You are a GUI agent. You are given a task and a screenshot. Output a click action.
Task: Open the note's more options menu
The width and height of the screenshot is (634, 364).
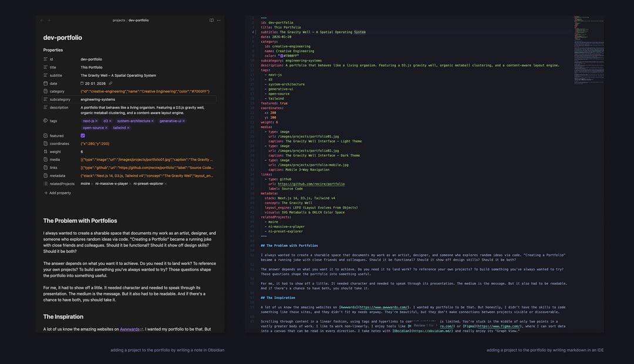point(219,20)
